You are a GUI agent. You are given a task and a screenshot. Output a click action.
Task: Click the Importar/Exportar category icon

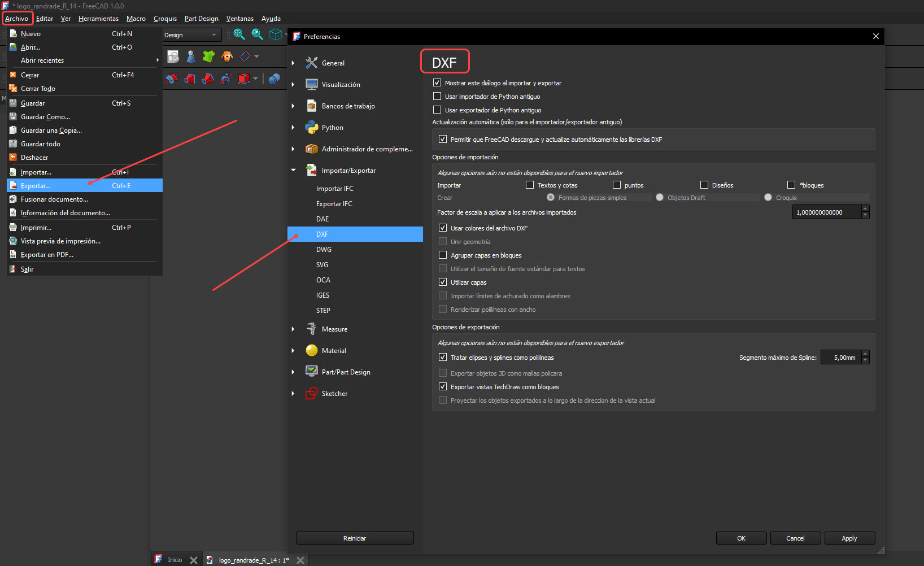[312, 170]
